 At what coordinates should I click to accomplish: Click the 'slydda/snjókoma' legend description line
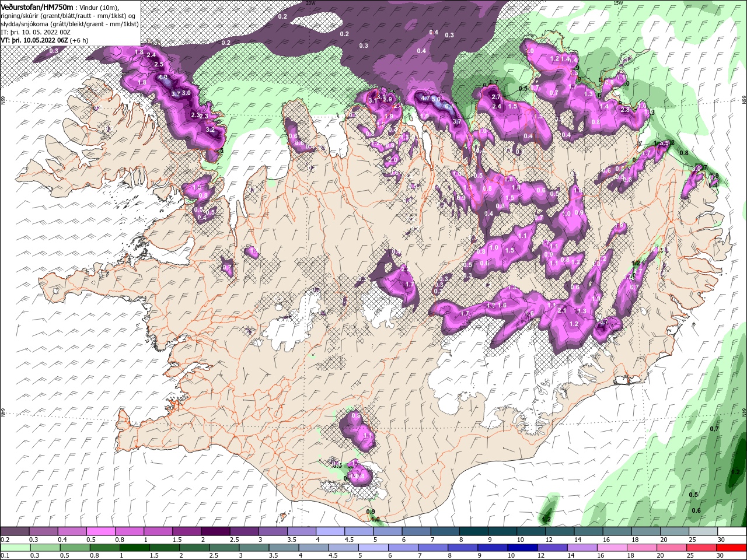point(69,24)
